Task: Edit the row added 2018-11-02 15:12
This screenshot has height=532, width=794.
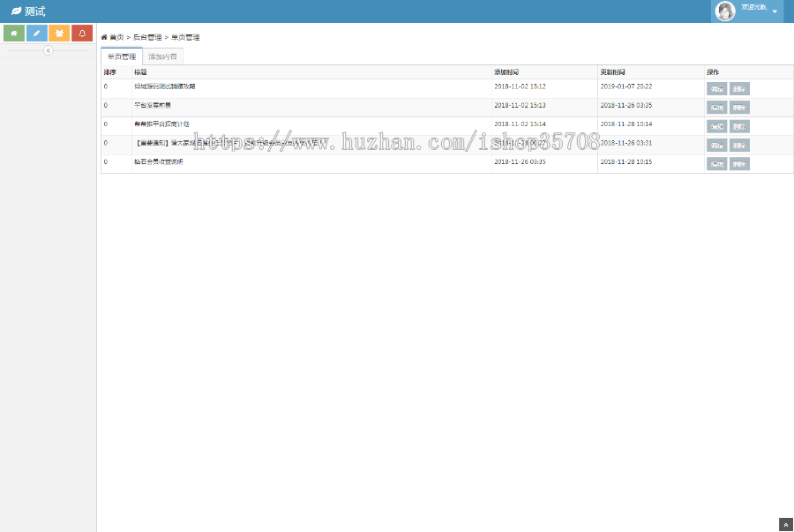Action: (717, 89)
